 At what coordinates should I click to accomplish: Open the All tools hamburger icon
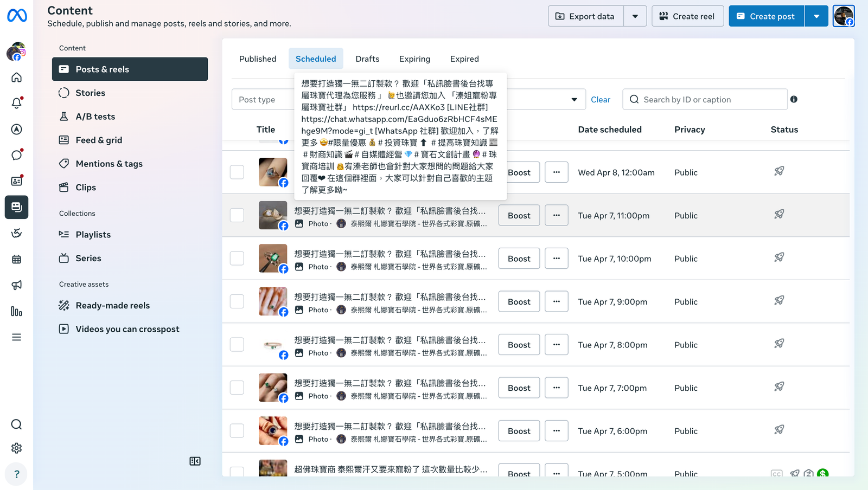pos(17,337)
